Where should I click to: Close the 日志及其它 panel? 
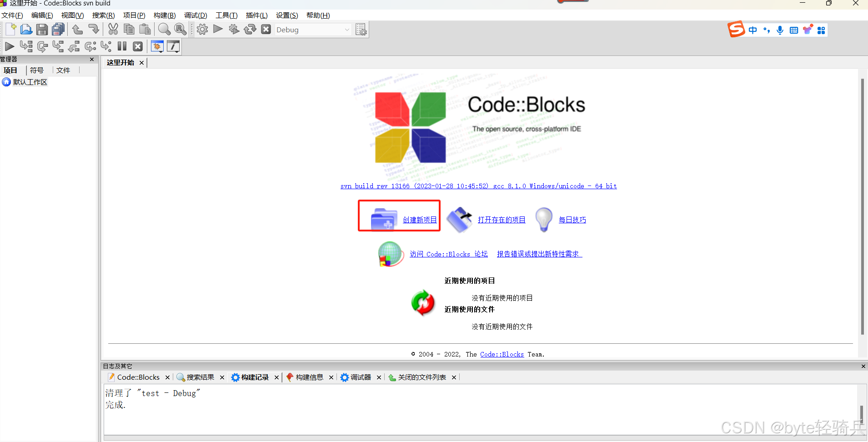click(863, 366)
